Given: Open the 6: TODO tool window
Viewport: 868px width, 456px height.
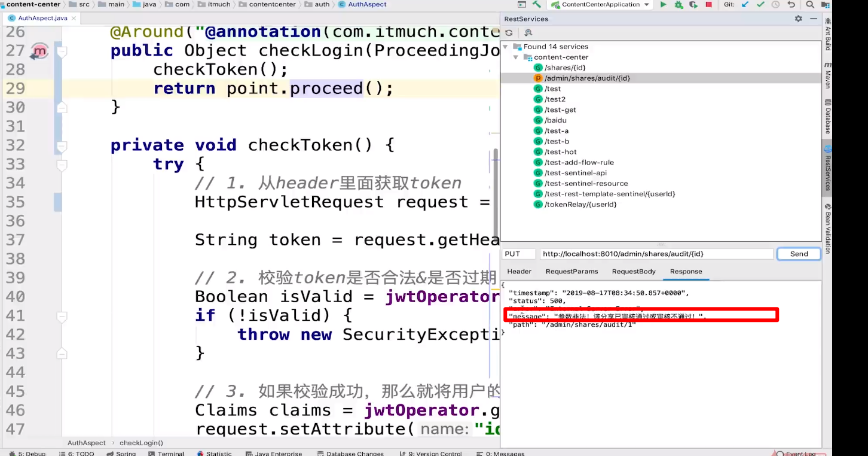Looking at the screenshot, I should (x=78, y=453).
